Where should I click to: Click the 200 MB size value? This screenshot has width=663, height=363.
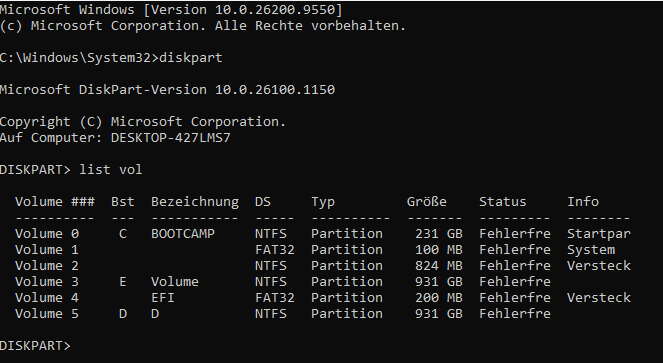click(x=438, y=298)
